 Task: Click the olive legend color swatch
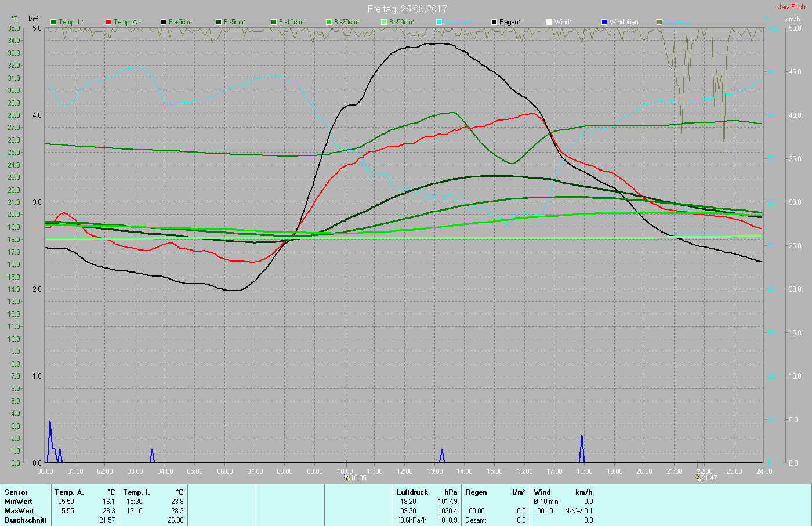(x=659, y=22)
